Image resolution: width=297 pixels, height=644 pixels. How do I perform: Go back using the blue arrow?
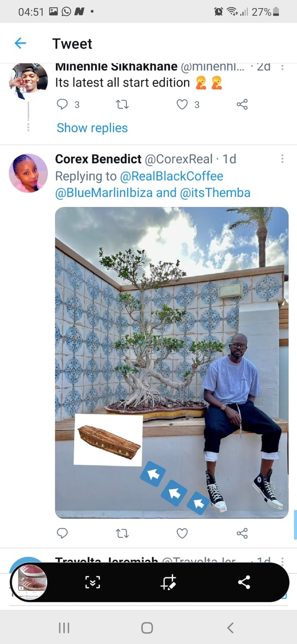coord(20,43)
